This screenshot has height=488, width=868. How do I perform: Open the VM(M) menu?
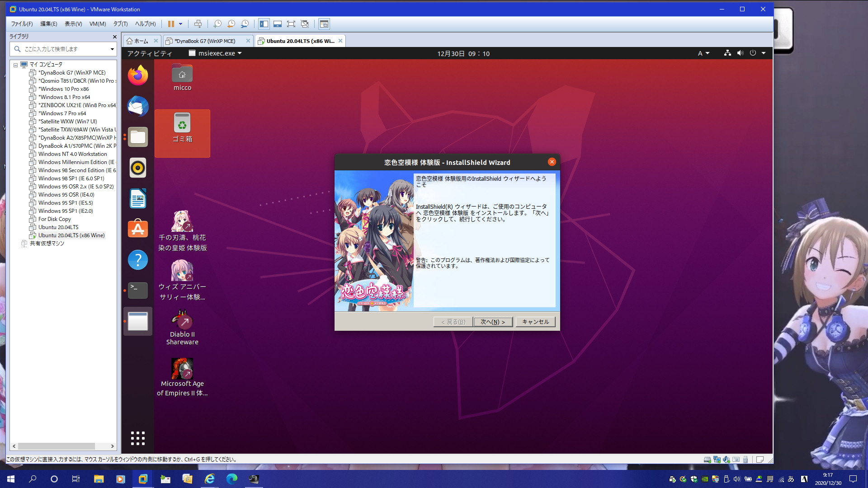point(98,24)
